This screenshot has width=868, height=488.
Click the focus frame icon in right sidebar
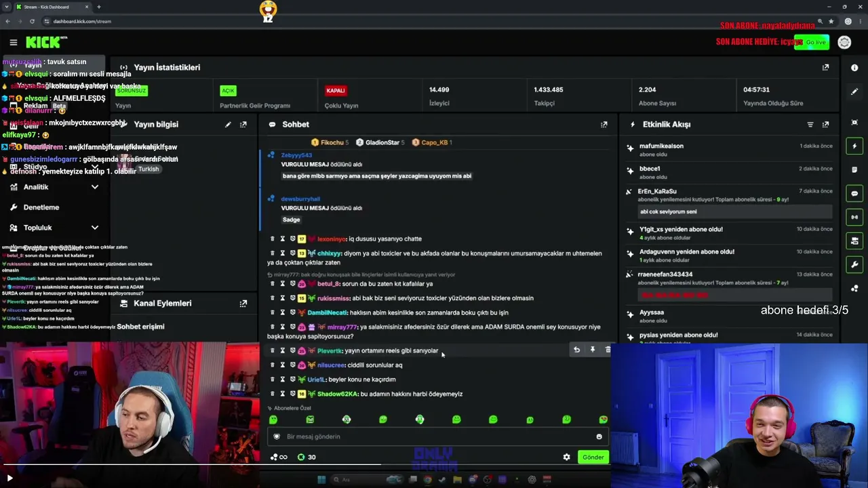click(854, 122)
